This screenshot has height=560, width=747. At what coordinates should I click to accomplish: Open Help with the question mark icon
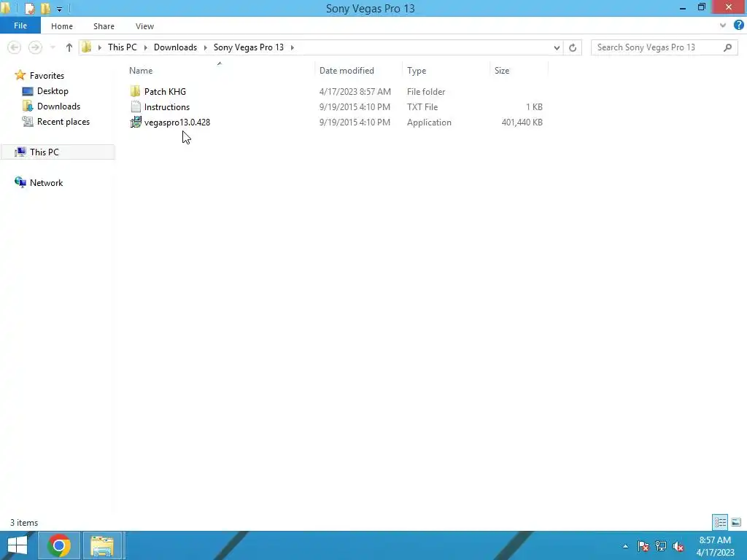(738, 26)
